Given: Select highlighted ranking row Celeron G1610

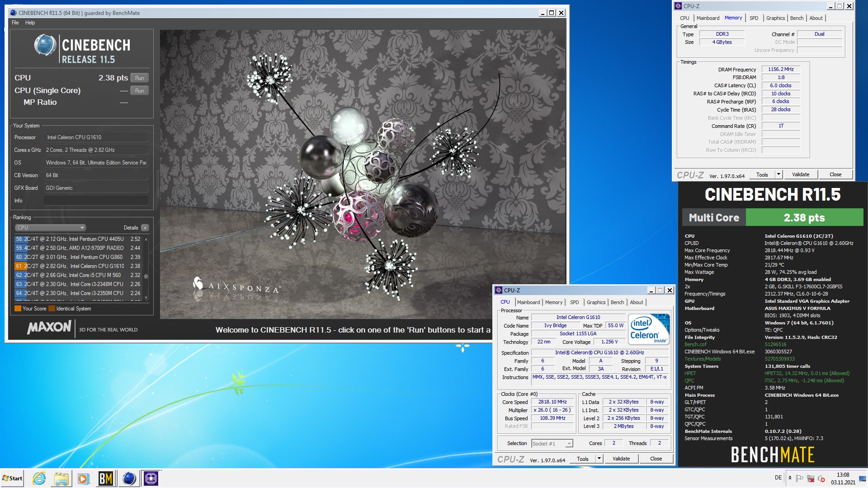Looking at the screenshot, I should [x=78, y=266].
